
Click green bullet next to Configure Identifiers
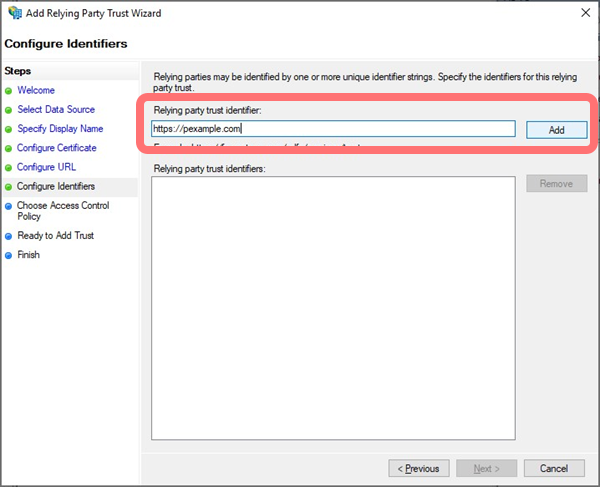[8, 187]
